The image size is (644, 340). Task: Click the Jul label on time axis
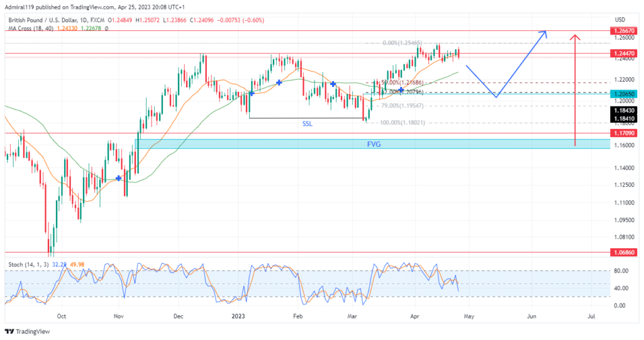(591, 316)
